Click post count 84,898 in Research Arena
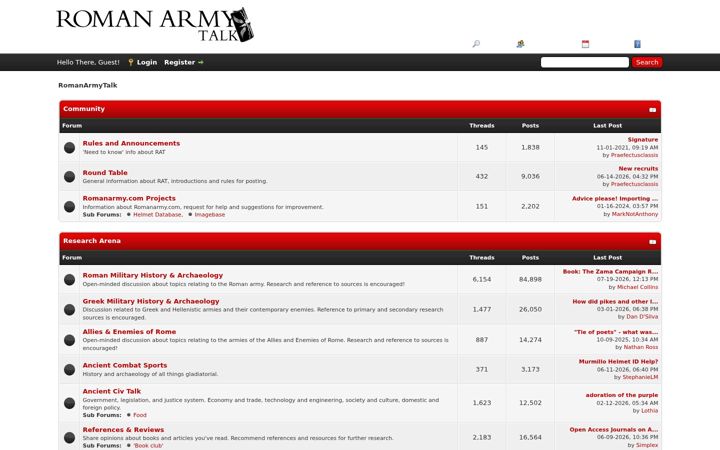 [530, 279]
